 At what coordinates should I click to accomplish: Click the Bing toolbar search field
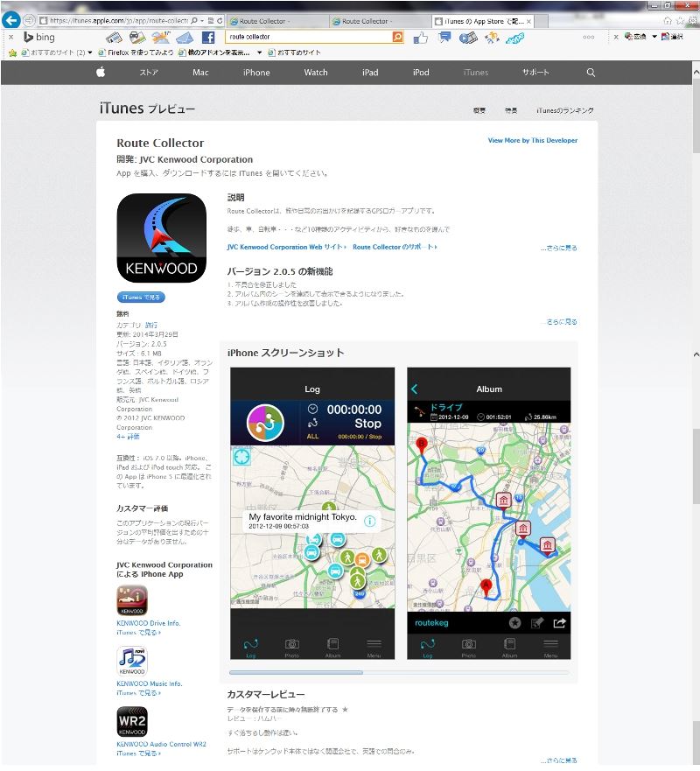(x=309, y=37)
